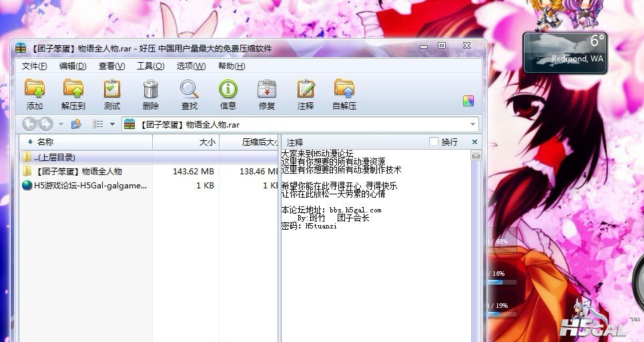Open the 帮助(H) menu

[232, 65]
